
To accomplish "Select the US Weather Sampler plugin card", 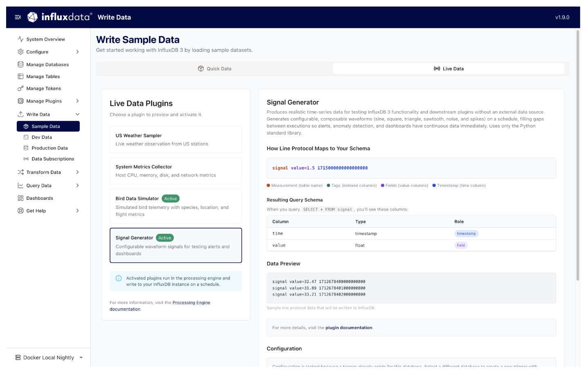I will coord(176,140).
